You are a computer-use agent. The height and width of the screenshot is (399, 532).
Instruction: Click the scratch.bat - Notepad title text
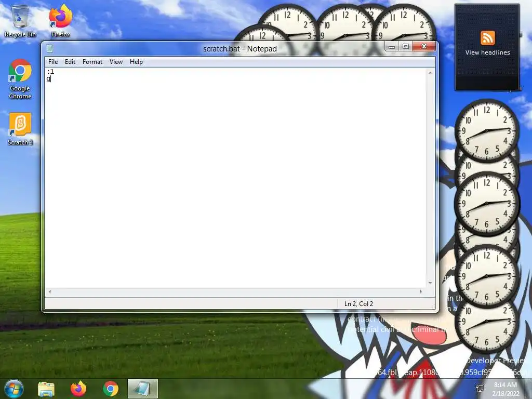point(240,49)
